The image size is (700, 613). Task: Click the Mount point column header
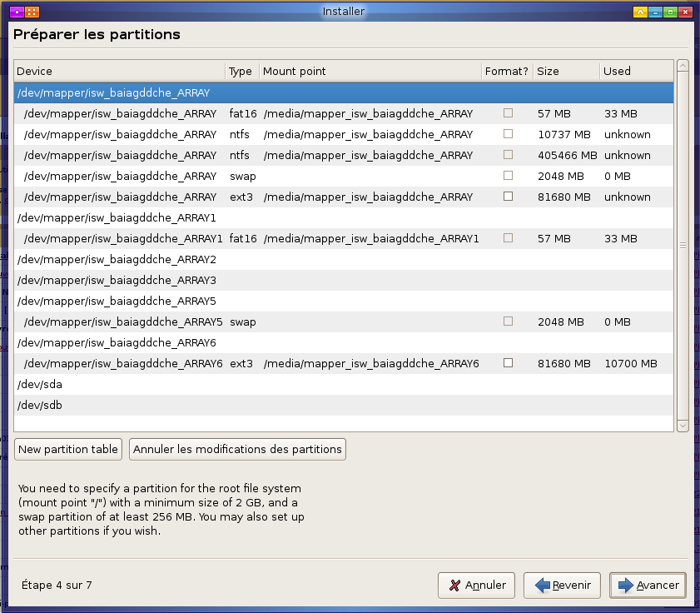pyautogui.click(x=370, y=72)
